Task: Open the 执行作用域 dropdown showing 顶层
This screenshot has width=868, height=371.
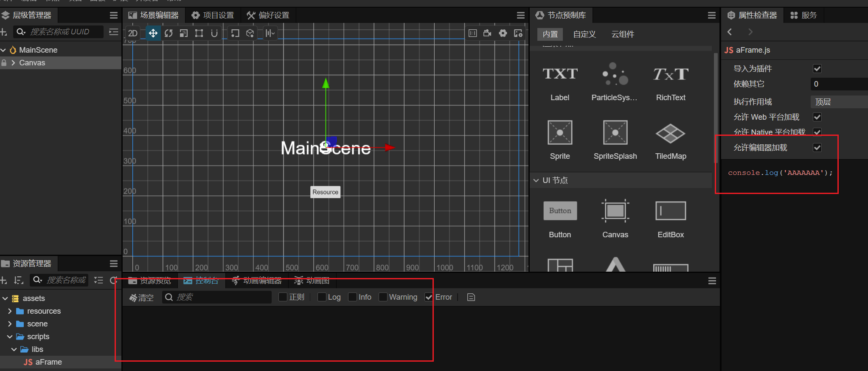Action: coord(839,102)
